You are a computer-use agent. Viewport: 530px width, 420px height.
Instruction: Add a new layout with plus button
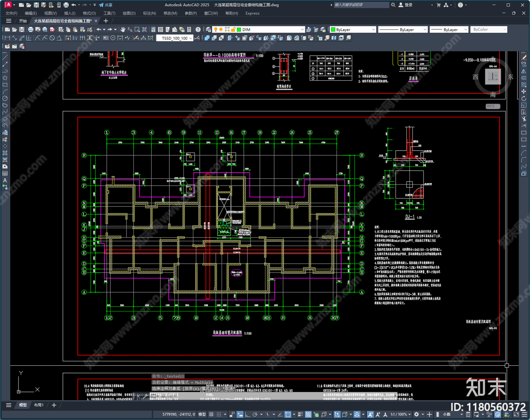click(x=54, y=405)
